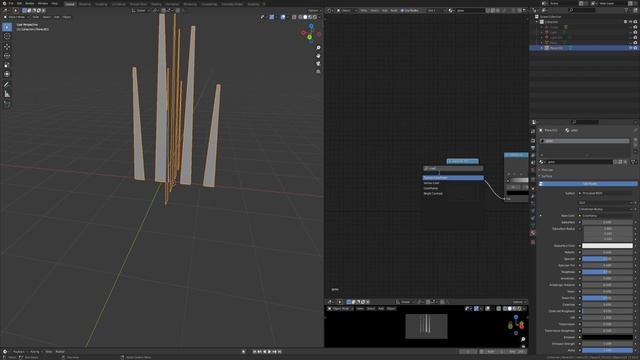Open the Material properties tab
This screenshot has width=640, height=360.
click(x=533, y=233)
